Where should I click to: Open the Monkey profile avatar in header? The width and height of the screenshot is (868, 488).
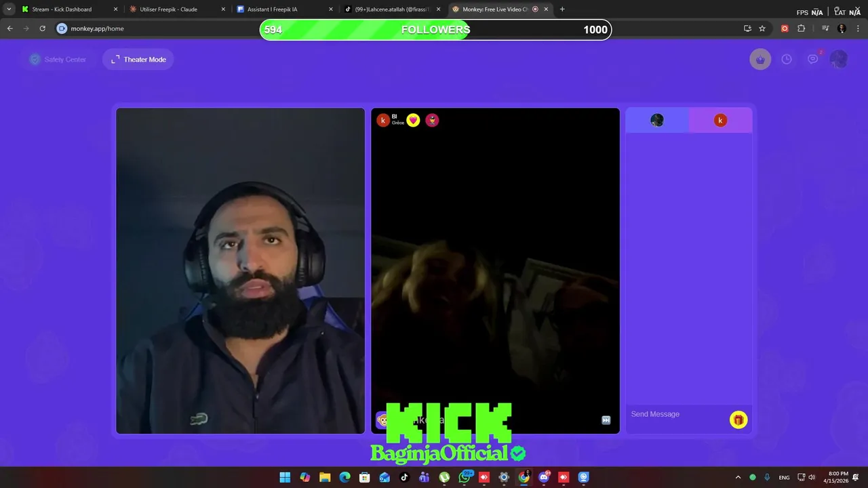coord(839,60)
